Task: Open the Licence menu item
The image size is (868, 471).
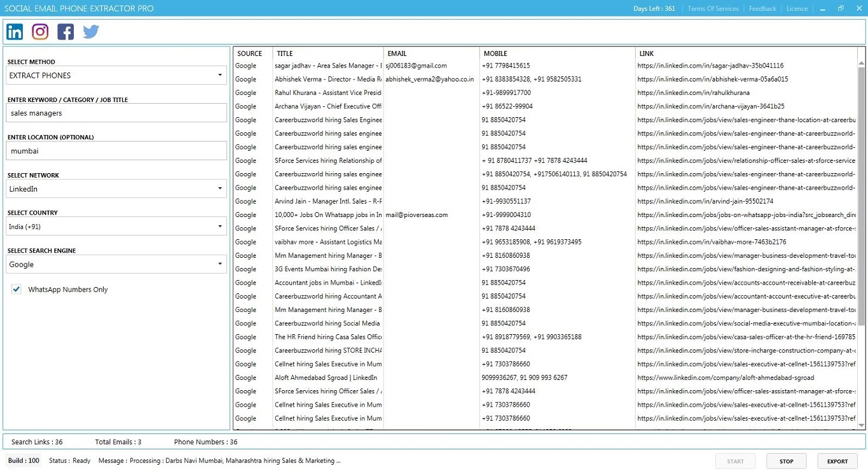Action: (x=797, y=9)
